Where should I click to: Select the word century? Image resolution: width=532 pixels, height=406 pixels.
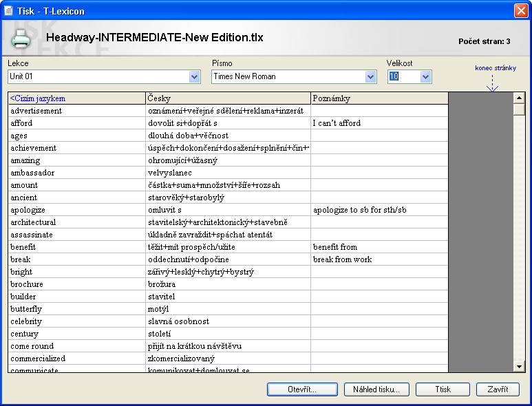24,334
